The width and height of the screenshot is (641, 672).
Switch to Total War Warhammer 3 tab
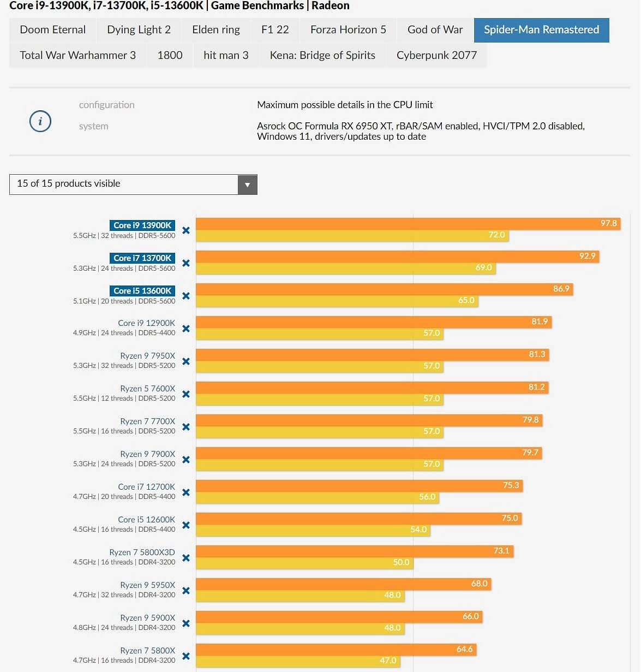77,55
